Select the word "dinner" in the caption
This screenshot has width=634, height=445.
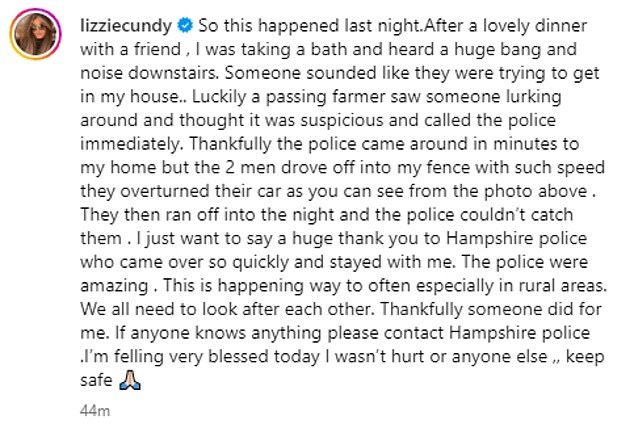561,25
